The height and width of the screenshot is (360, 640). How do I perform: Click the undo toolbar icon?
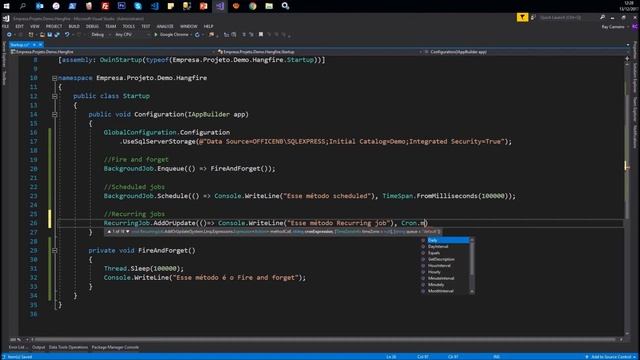pos(67,35)
